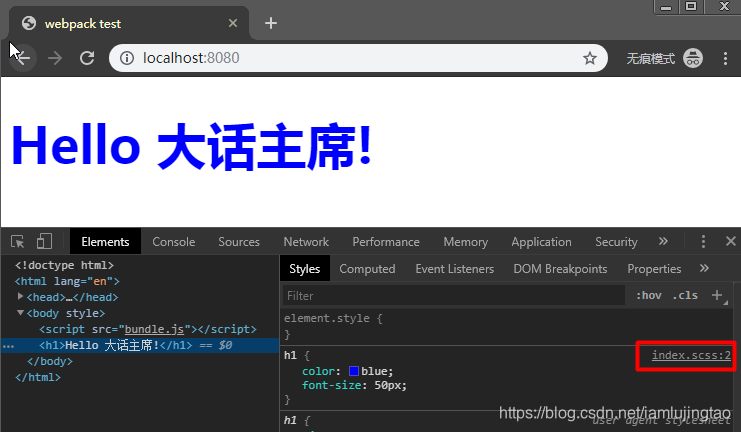Select the webpack test browser tab
The image size is (741, 432).
coord(129,23)
